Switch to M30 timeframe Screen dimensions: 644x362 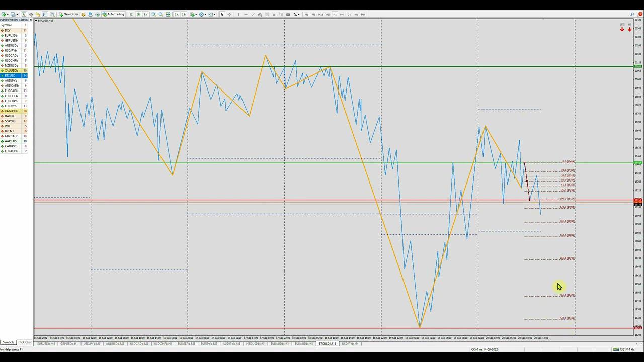(x=328, y=14)
